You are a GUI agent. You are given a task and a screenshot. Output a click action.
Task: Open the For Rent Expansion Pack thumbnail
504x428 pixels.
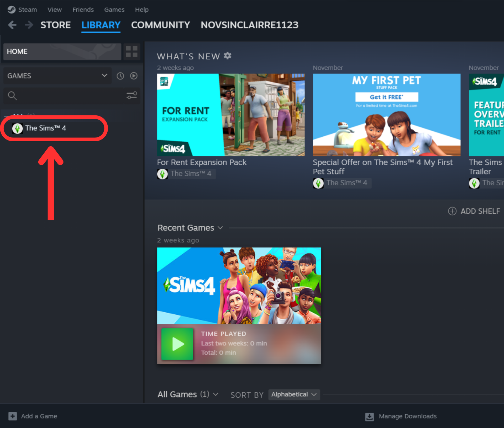click(231, 115)
